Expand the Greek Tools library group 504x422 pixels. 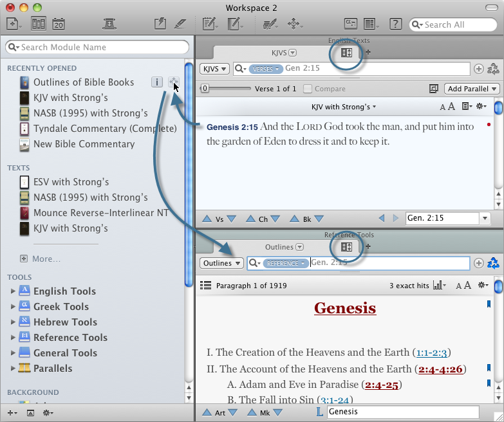click(x=14, y=307)
